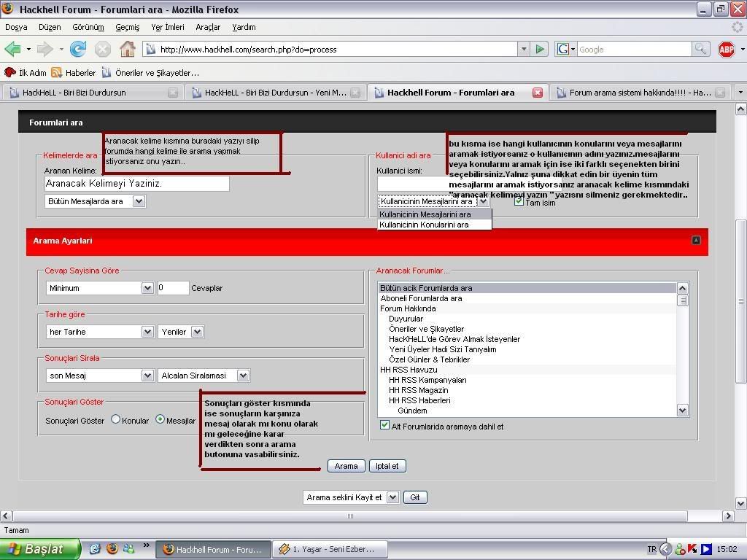Viewport: 747px width, 560px height.
Task: Open the Arama seklini Kayit et dropdown
Action: pyautogui.click(x=351, y=497)
